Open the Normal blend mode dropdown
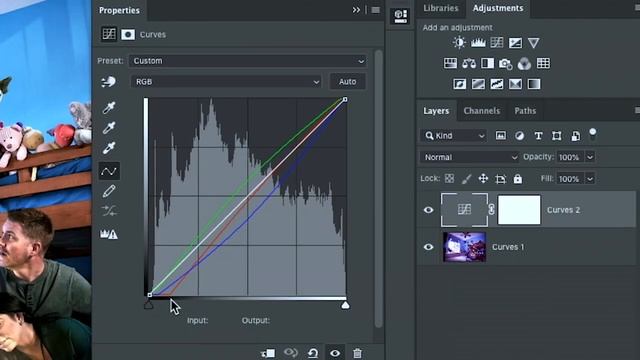This screenshot has height=360, width=640. pyautogui.click(x=469, y=157)
